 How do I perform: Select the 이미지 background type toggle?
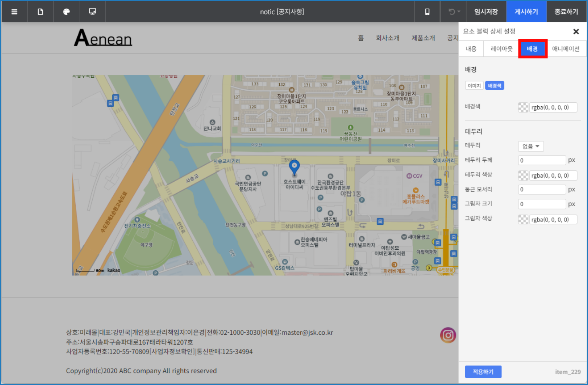tap(474, 86)
